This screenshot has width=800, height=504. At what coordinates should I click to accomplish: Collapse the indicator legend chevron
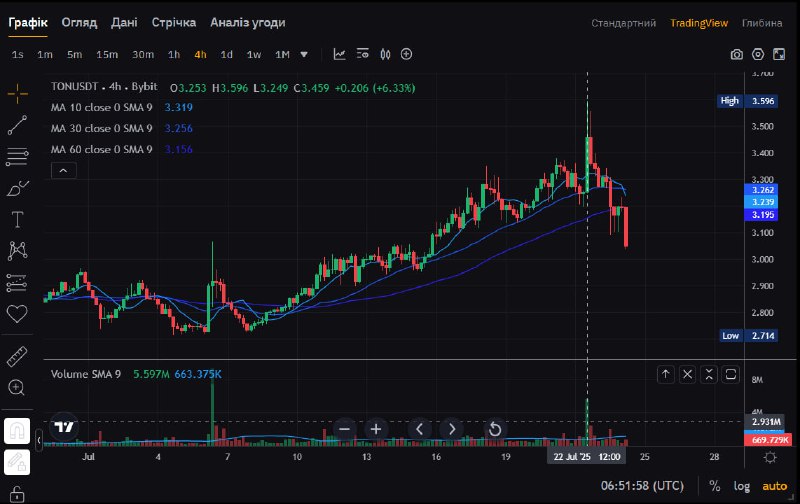coord(63,171)
